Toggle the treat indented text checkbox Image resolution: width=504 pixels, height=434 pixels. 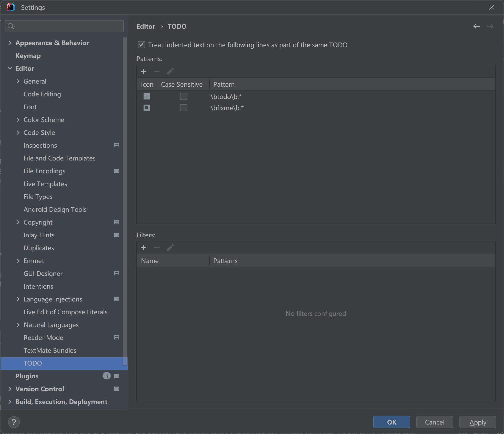[x=142, y=45]
